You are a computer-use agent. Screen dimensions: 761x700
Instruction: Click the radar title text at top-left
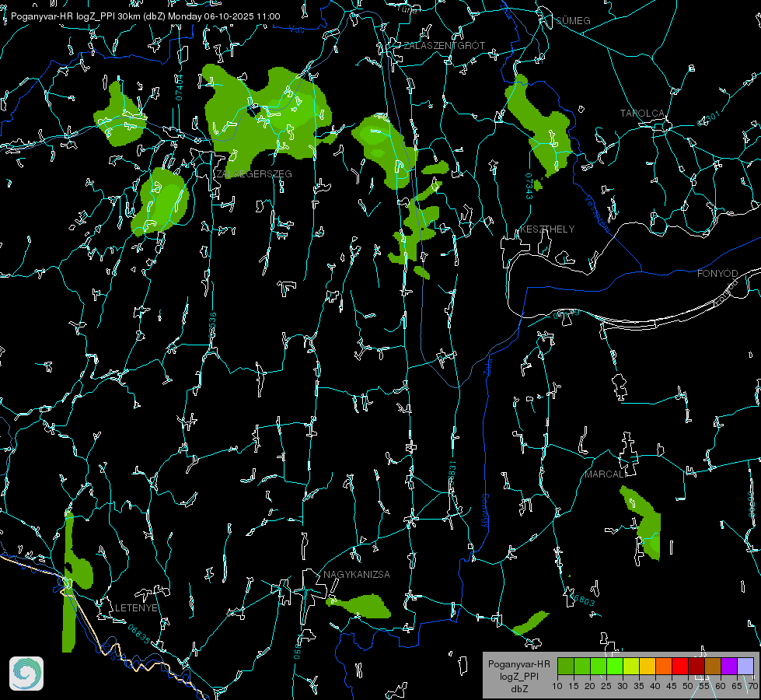[145, 16]
